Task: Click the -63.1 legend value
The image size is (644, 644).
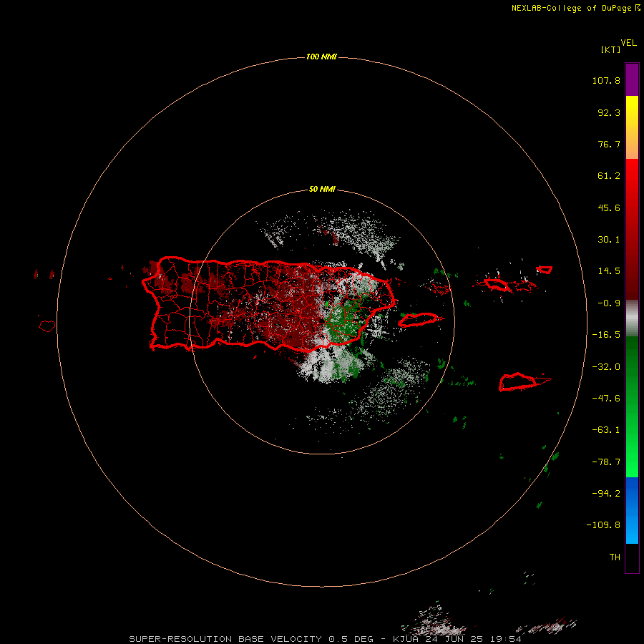Action: click(606, 430)
